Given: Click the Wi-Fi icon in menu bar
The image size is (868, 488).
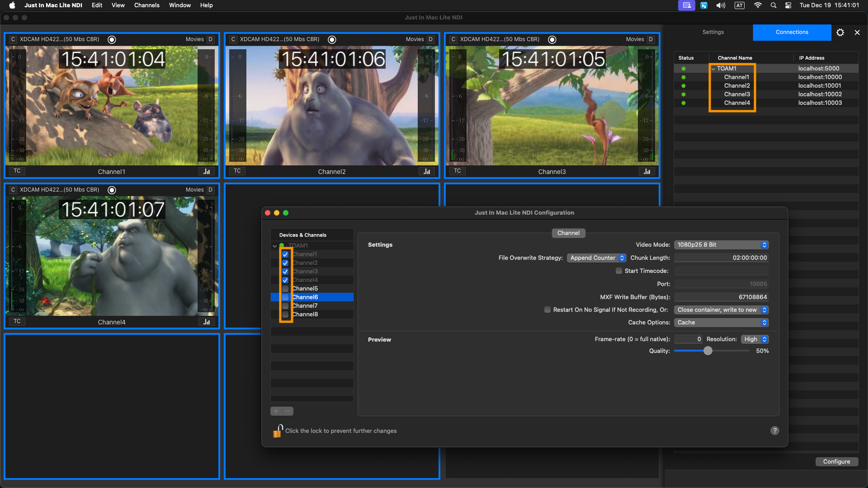Looking at the screenshot, I should [758, 5].
